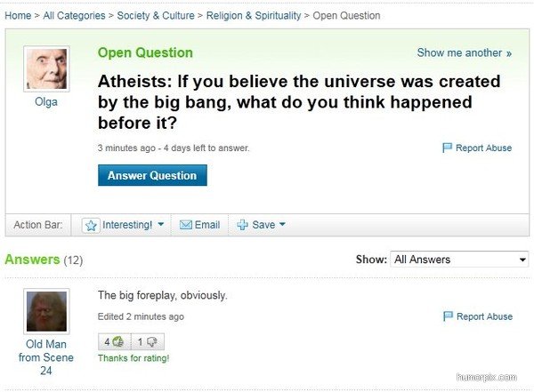Click the star icon next to Interesting
534x392 pixels.
[92, 226]
